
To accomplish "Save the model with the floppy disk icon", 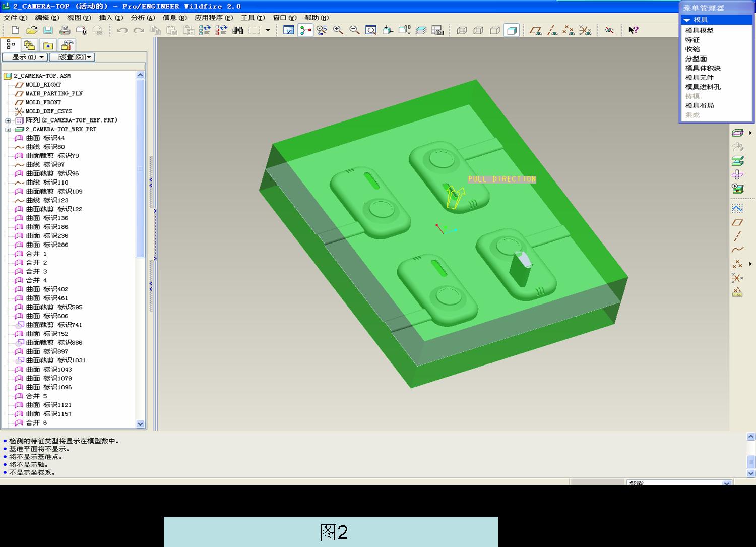I will (x=48, y=30).
